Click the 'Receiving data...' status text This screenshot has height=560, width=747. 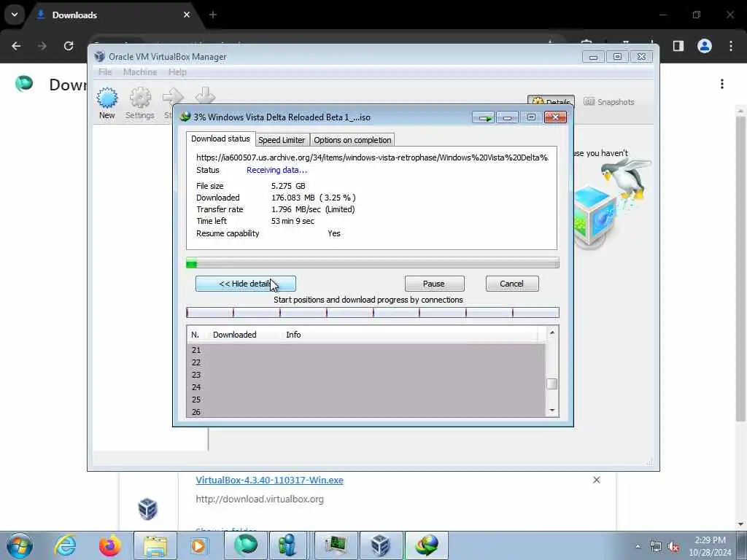pyautogui.click(x=276, y=170)
